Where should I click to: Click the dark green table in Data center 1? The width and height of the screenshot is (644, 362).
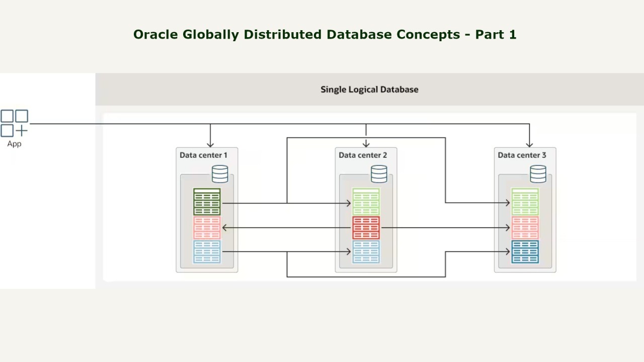coord(207,202)
